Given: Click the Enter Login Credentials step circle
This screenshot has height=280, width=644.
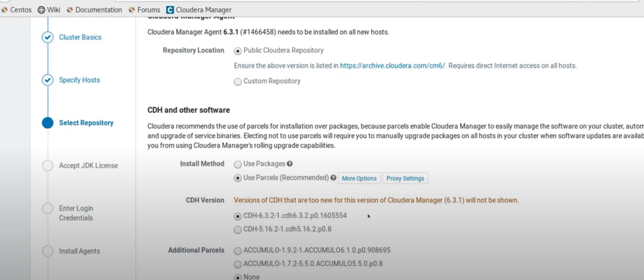Looking at the screenshot, I should (48, 208).
